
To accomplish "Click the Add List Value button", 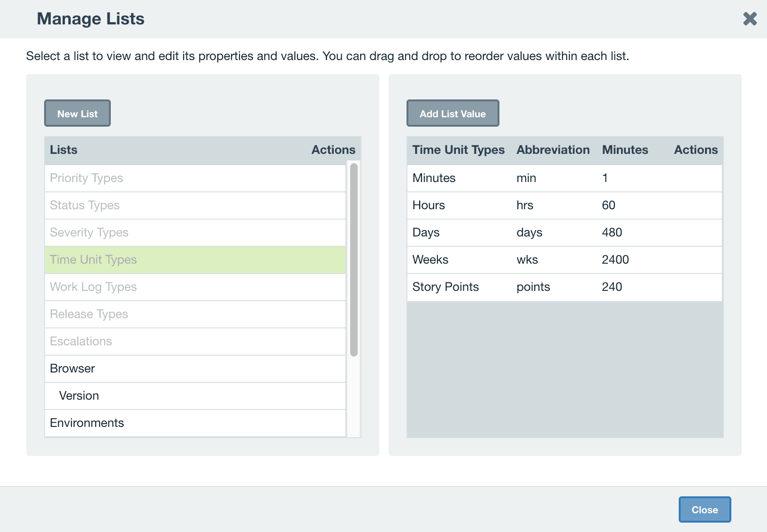I will point(453,113).
